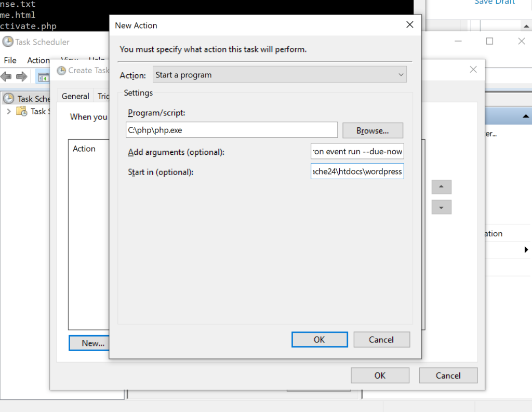
Task: Click the move action down arrow button
Action: click(441, 207)
